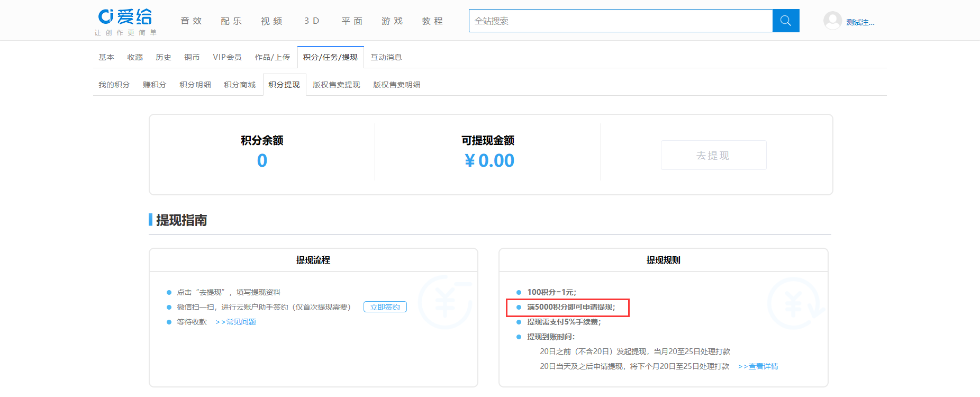The image size is (980, 397).
Task: Click inside the 全站搜索 search field
Action: pos(621,21)
